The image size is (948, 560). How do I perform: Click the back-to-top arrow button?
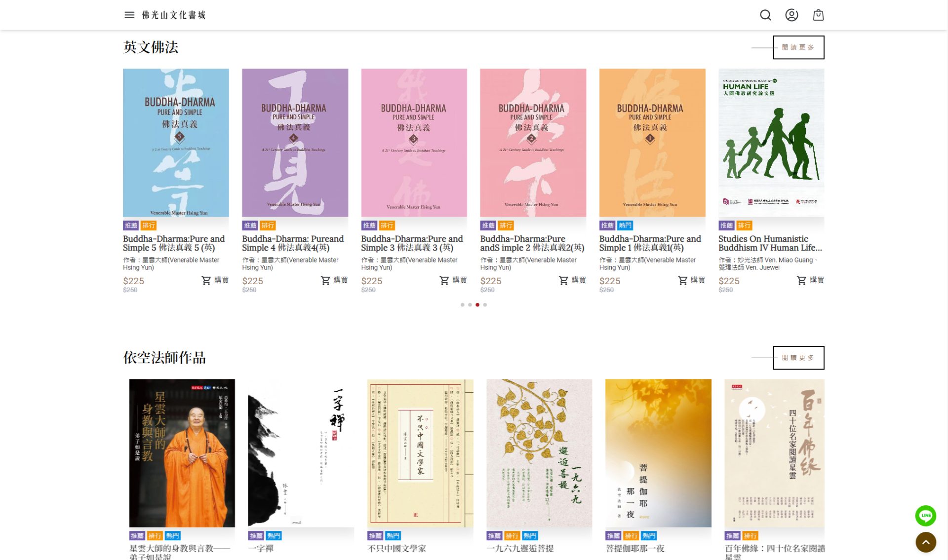[925, 542]
